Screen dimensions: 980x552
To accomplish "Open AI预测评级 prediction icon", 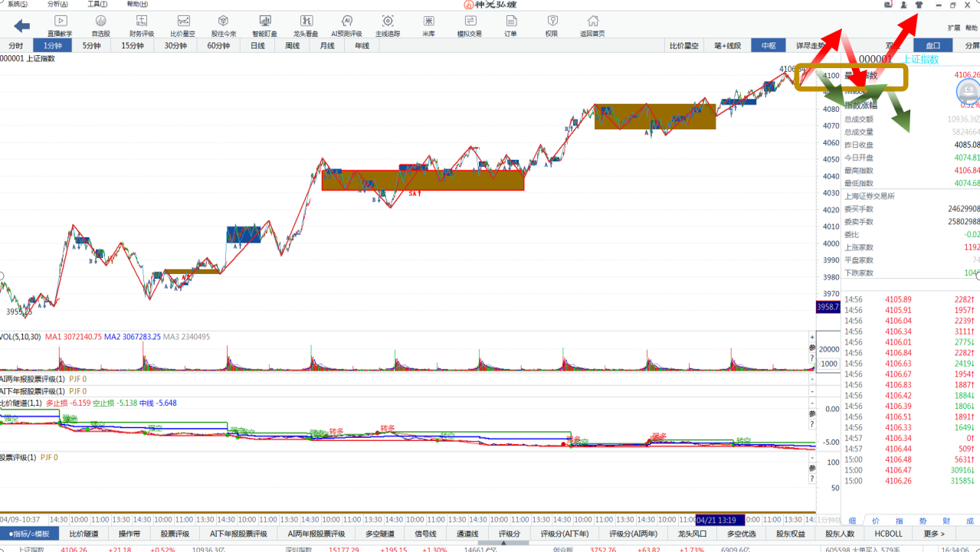I will [x=346, y=25].
